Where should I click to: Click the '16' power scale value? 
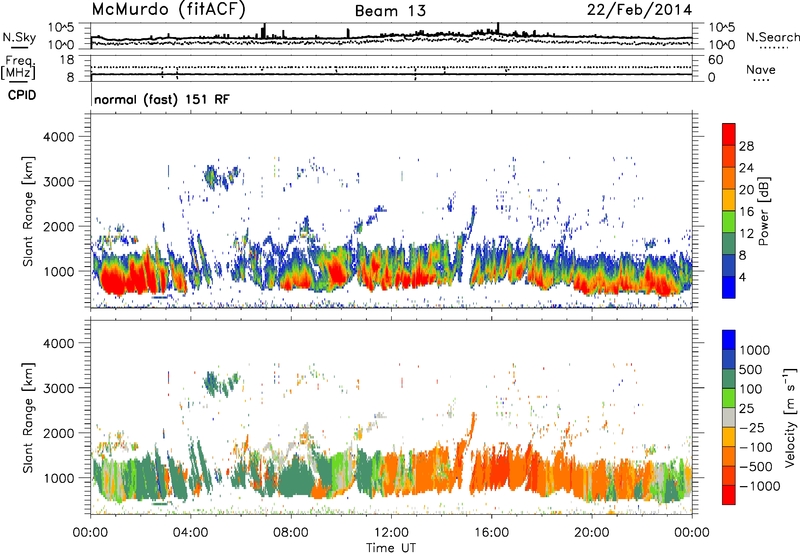click(746, 212)
